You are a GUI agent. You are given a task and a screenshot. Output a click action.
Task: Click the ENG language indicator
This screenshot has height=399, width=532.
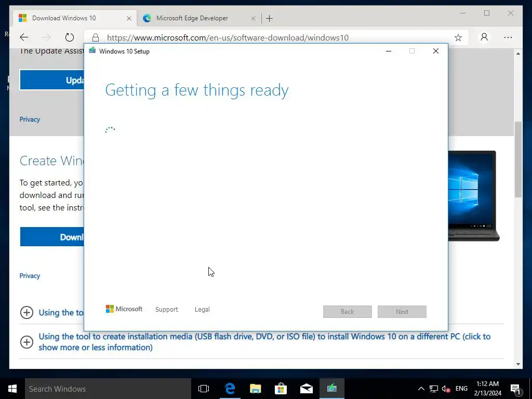coord(461,389)
